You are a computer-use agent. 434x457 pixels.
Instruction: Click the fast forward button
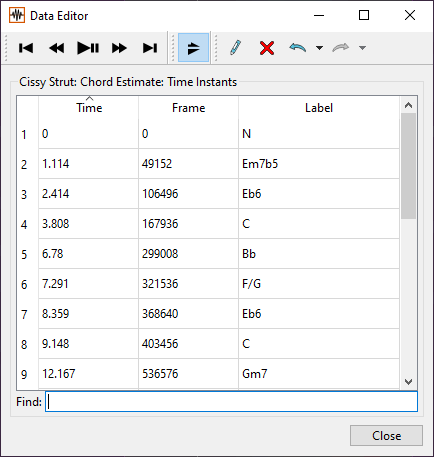pyautogui.click(x=119, y=48)
